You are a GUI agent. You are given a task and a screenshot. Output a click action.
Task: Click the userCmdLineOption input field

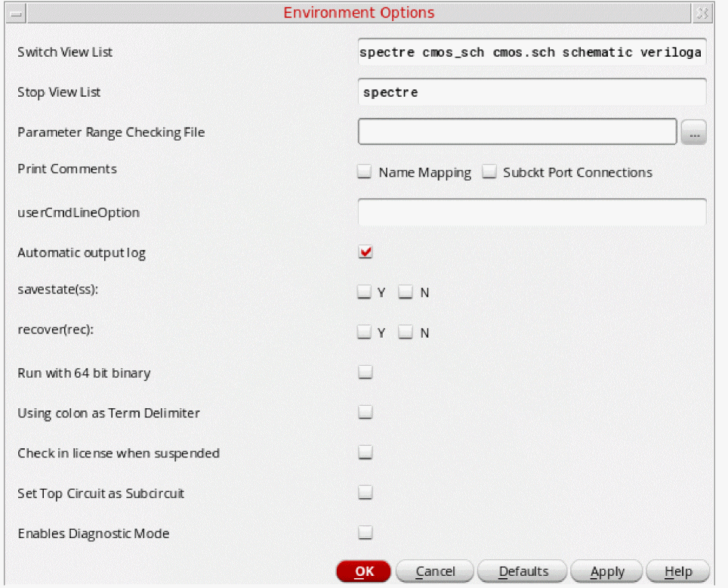click(532, 212)
